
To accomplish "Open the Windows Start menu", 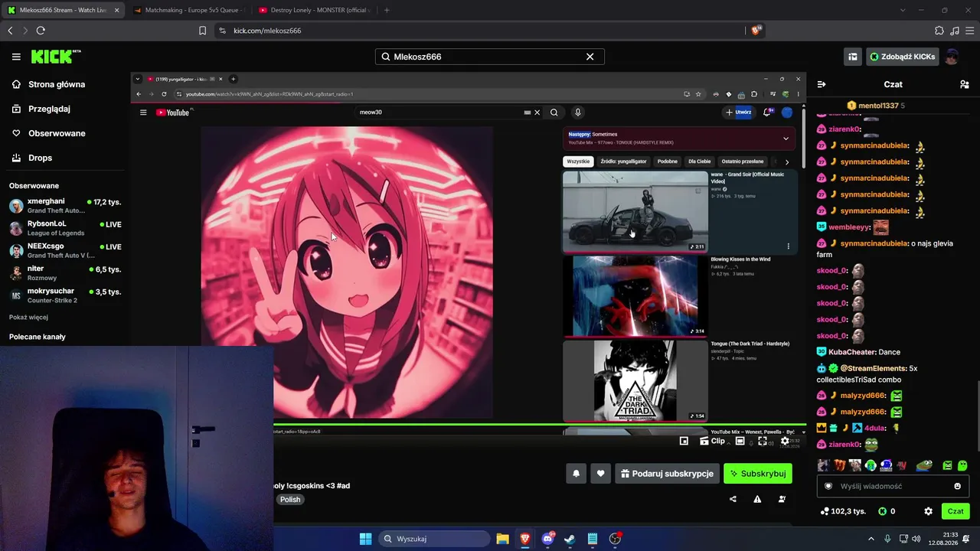I will [x=365, y=539].
